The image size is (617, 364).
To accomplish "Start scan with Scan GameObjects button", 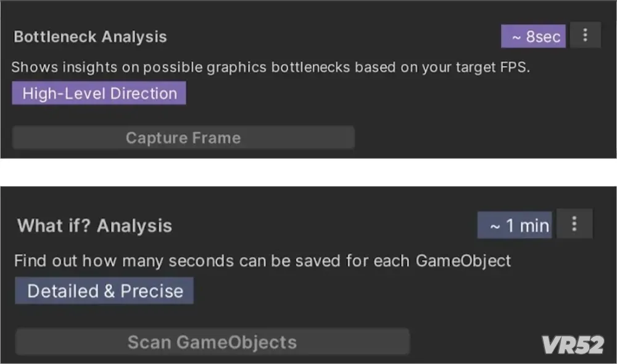I will 212,342.
